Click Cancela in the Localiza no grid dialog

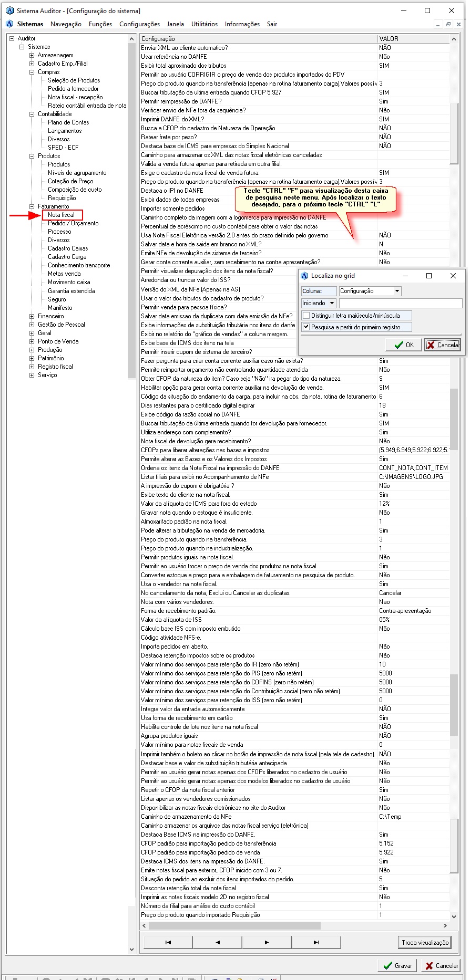point(443,345)
